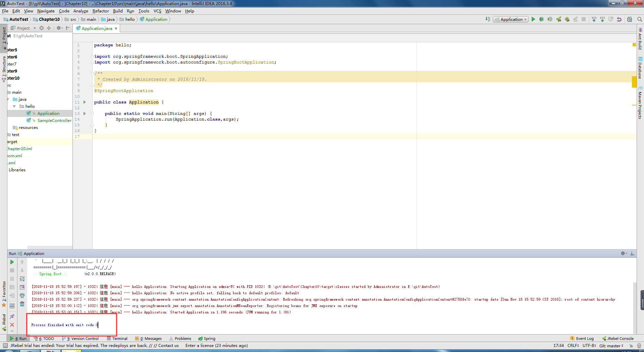The width and height of the screenshot is (644, 352).
Task: Rerun Application in Run tool window
Action: click(x=12, y=262)
